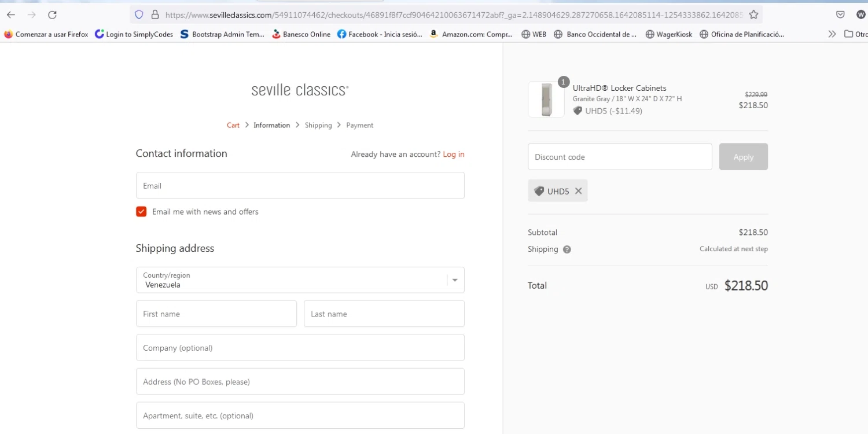Focus the Email input field
This screenshot has height=434, width=868.
[x=300, y=186]
